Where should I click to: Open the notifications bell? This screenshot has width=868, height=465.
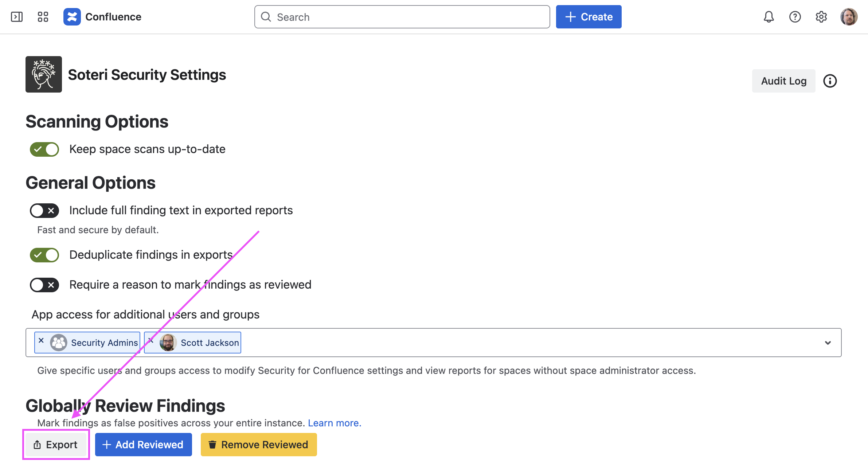(x=769, y=17)
